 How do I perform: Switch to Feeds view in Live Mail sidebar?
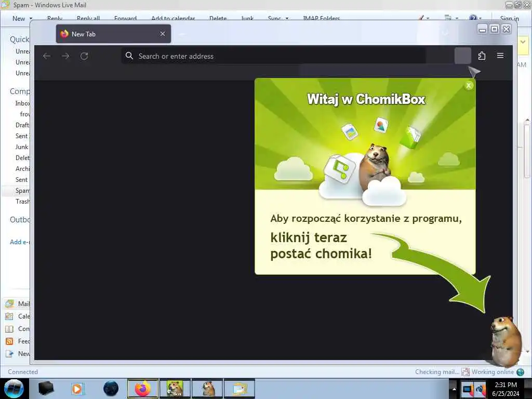point(18,341)
